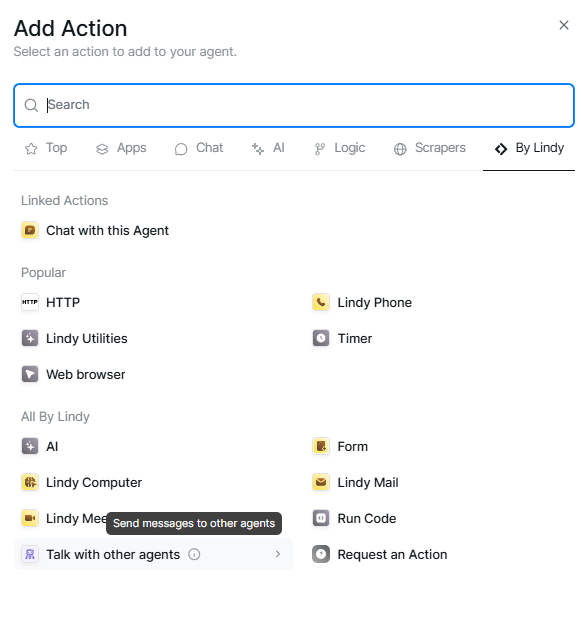Screen dimensions: 581x625
Task: Click the Web browser cursor icon
Action: coord(30,374)
